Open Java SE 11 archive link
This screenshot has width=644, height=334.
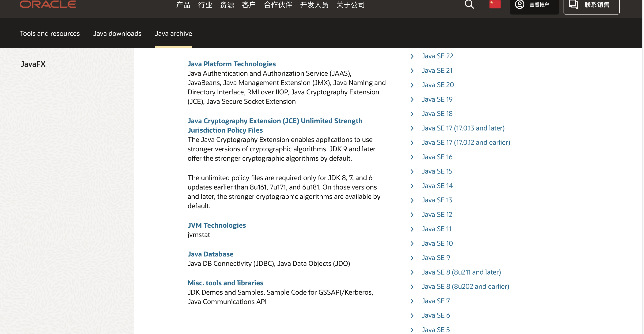[436, 229]
